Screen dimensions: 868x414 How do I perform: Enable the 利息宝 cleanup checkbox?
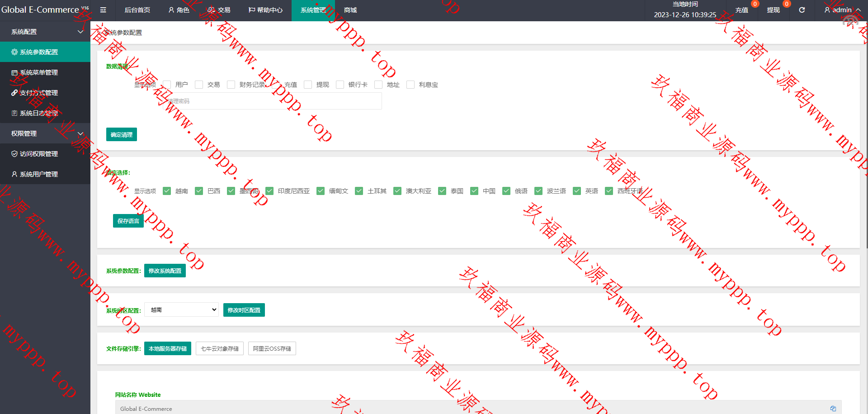click(x=410, y=85)
